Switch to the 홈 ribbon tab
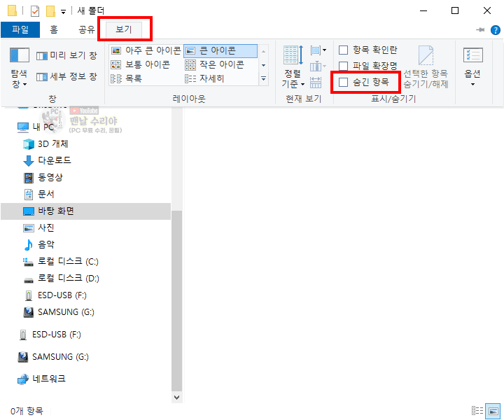 [54, 29]
